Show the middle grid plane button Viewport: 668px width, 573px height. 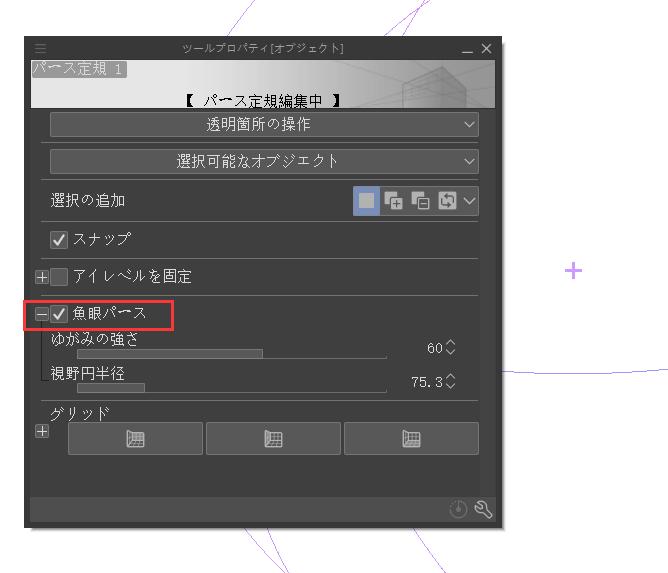[x=273, y=438]
